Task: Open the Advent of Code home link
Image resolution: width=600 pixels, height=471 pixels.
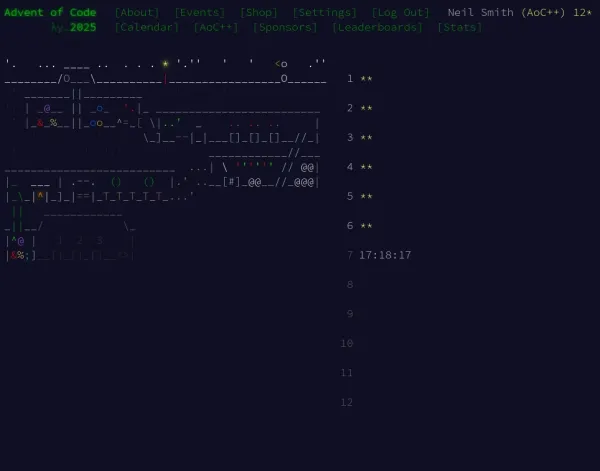Action: point(50,12)
